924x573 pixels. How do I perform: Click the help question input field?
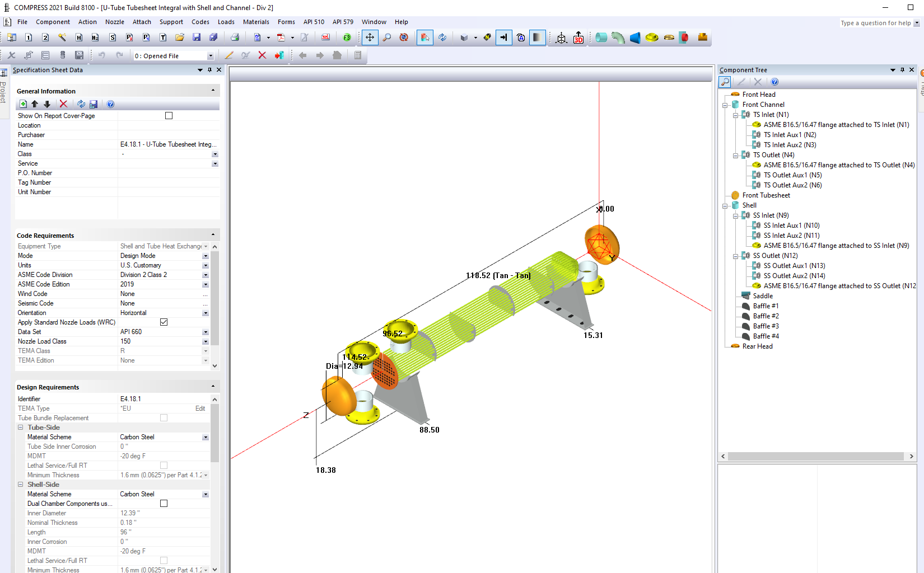[875, 23]
